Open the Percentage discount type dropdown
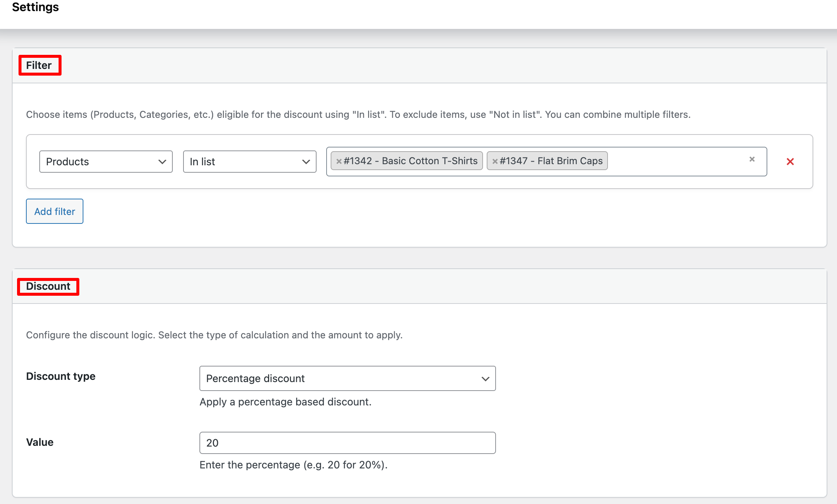Image resolution: width=837 pixels, height=504 pixels. point(347,378)
